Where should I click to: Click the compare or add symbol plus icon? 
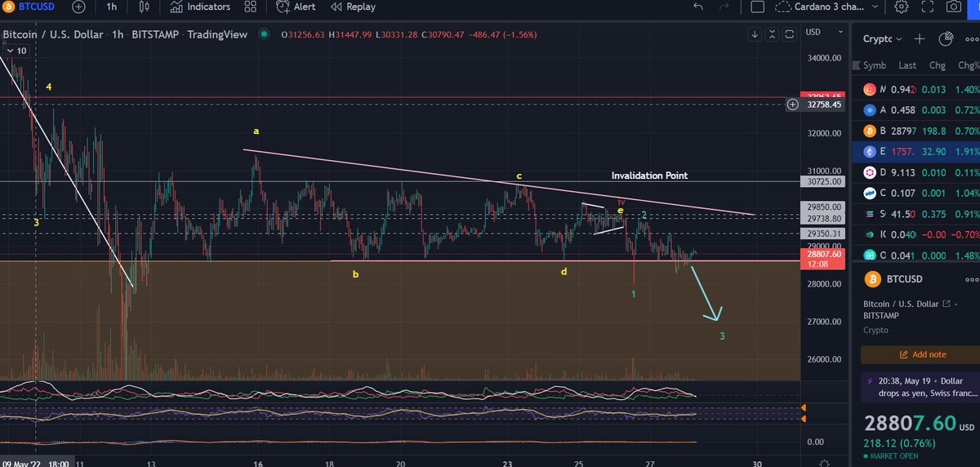pyautogui.click(x=77, y=7)
